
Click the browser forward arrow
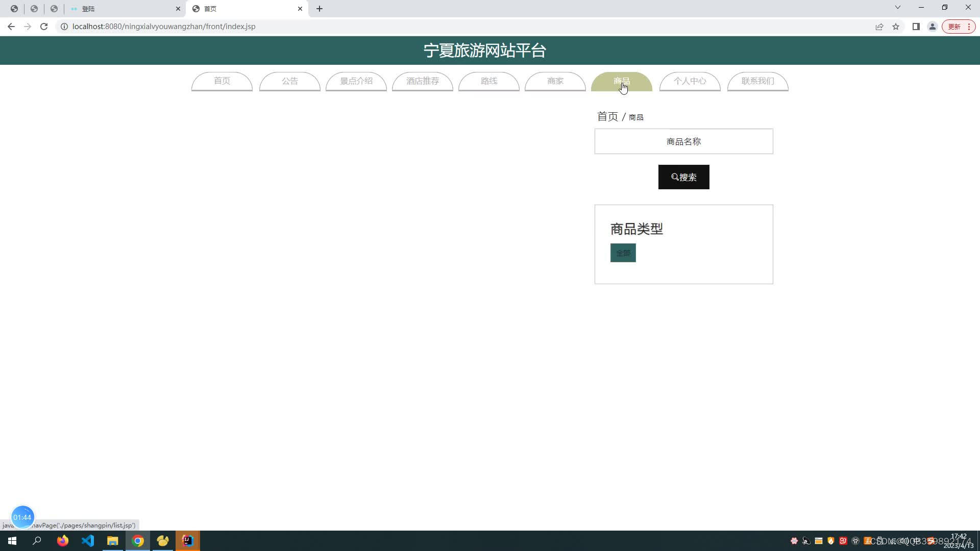tap(28, 27)
